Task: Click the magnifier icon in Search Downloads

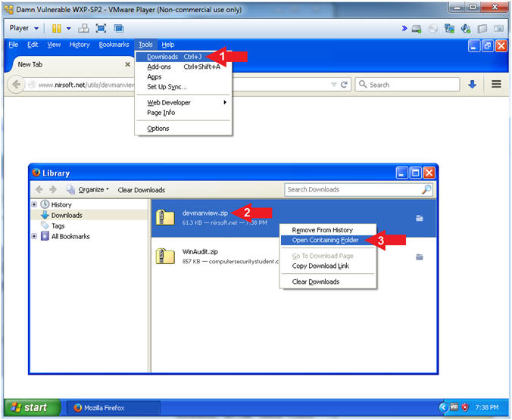Action: [426, 189]
